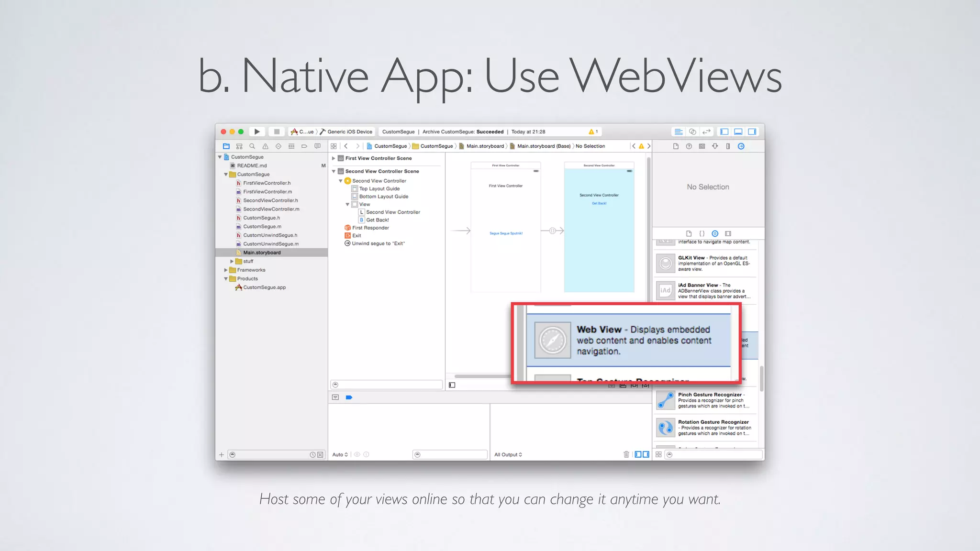The height and width of the screenshot is (551, 980).
Task: Go forward in editor history
Action: (x=357, y=146)
